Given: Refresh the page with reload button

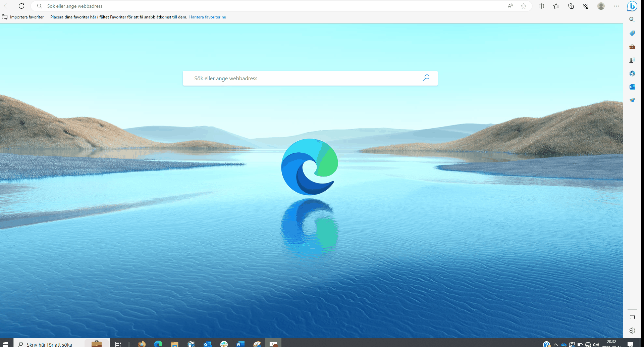Looking at the screenshot, I should [21, 6].
